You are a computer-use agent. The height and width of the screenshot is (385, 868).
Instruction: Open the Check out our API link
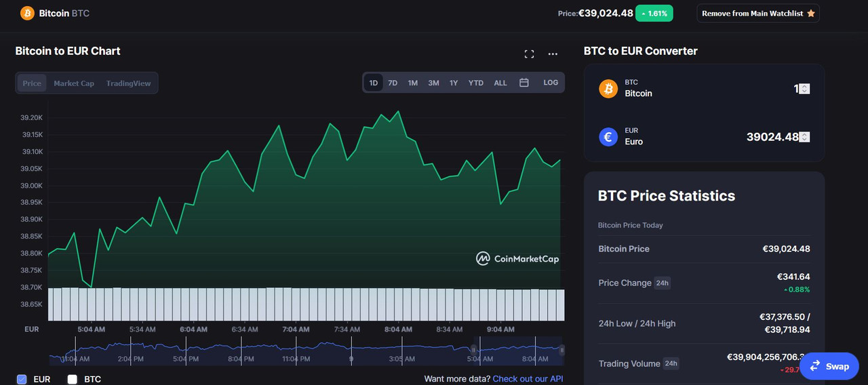(x=528, y=379)
